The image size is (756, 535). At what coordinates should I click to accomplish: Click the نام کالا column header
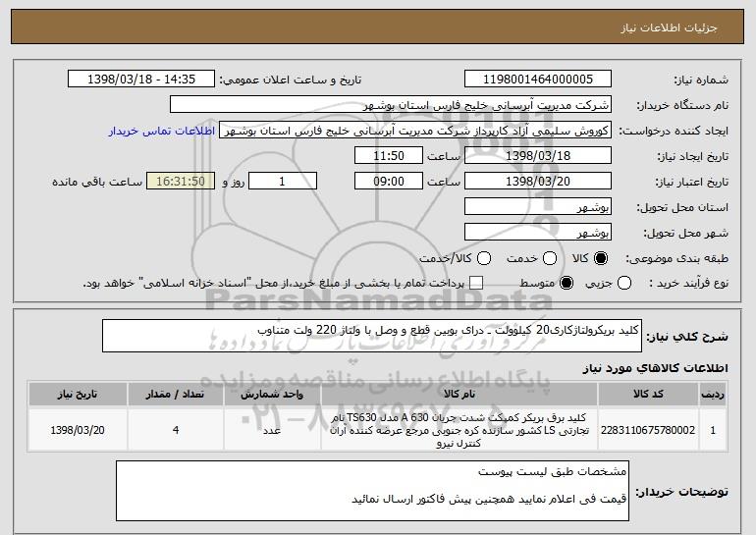pos(459,395)
